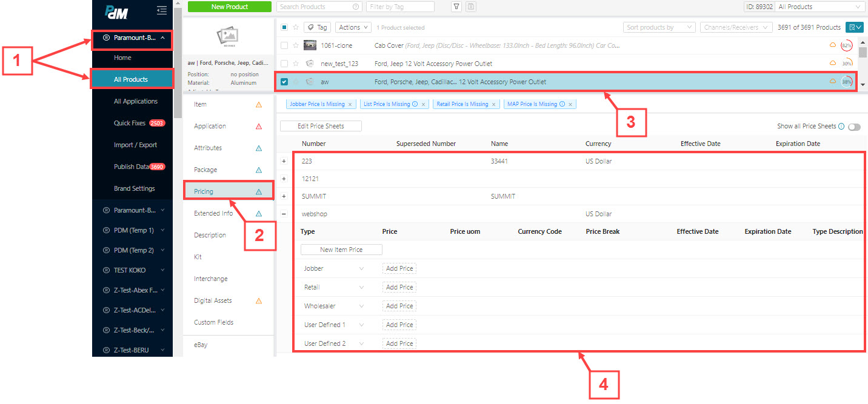
Task: Click the save icon next to filter
Action: click(471, 7)
